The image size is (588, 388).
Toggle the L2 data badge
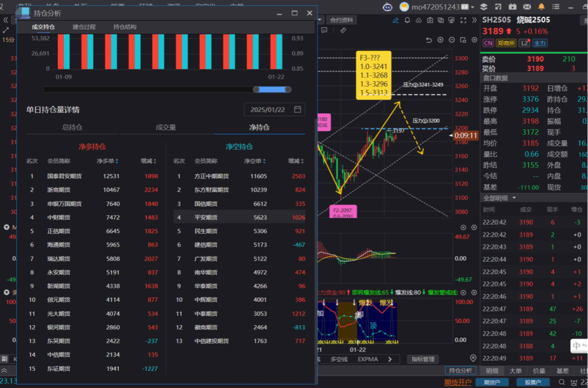point(524,43)
